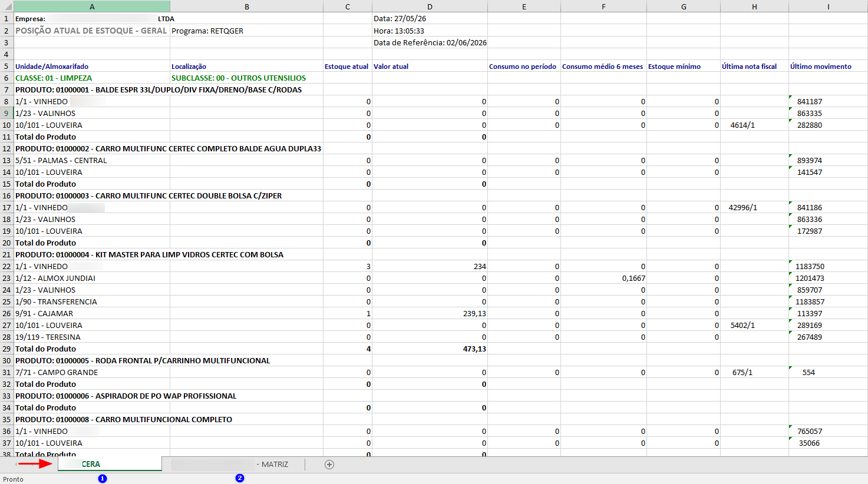Image resolution: width=868 pixels, height=484 pixels.
Task: Select row 21 via its row number
Action: (6, 254)
